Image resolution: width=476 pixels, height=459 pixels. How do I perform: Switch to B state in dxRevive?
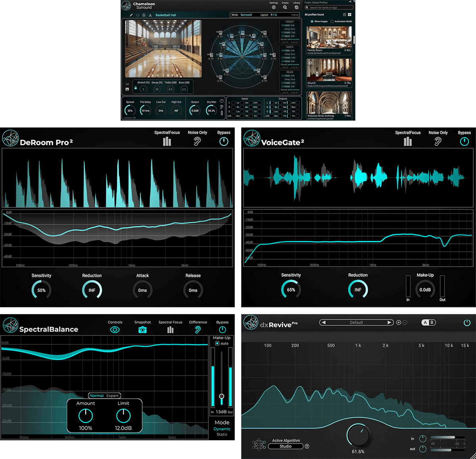point(432,322)
